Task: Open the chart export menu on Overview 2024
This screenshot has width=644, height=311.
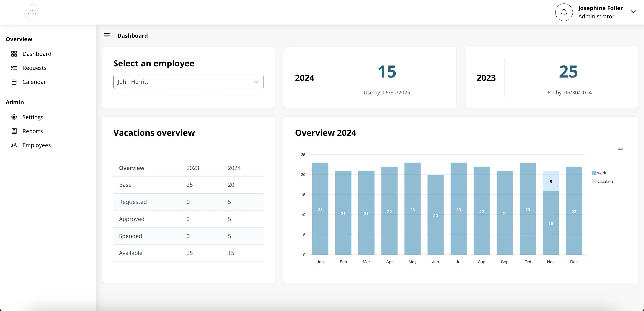Action: point(621,148)
